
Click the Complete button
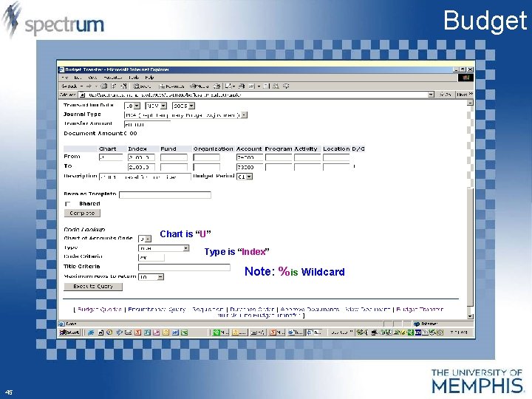[x=82, y=213]
